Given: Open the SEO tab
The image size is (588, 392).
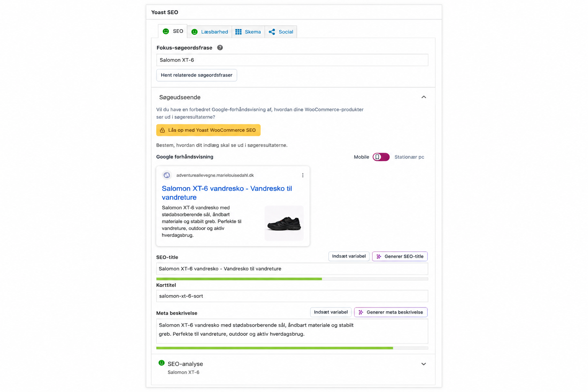Looking at the screenshot, I should click(173, 31).
